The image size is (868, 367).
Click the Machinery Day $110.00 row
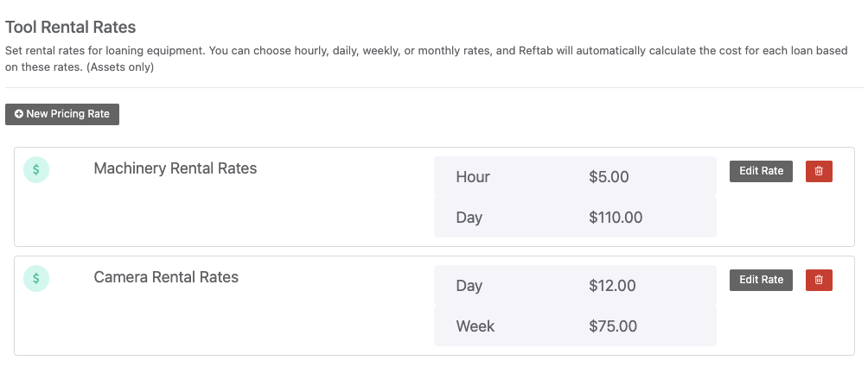point(575,218)
